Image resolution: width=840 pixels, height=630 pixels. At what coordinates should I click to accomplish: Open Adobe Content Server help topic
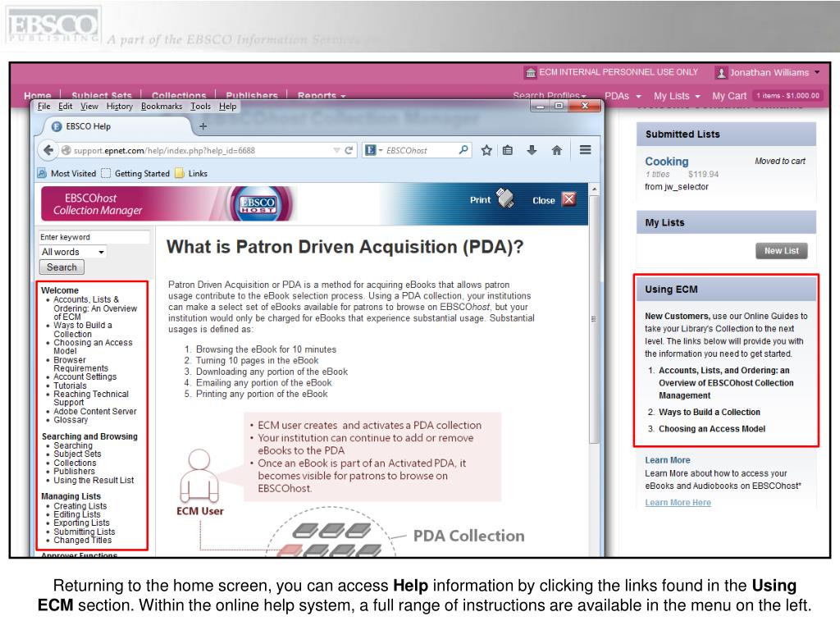click(95, 412)
